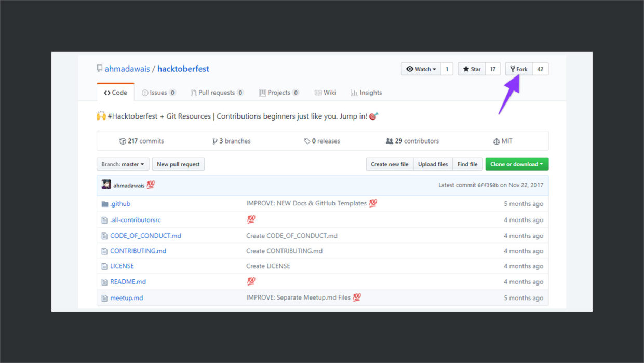Switch to the Issues tab

[159, 92]
